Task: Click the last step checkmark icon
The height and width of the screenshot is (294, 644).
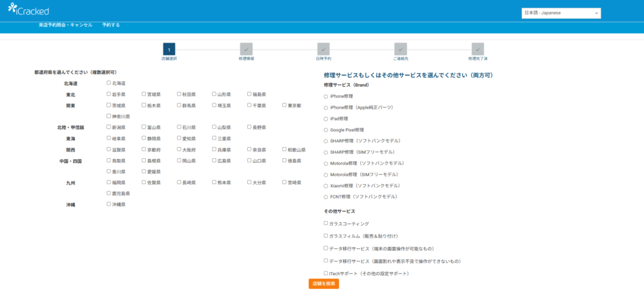Action: pyautogui.click(x=478, y=49)
